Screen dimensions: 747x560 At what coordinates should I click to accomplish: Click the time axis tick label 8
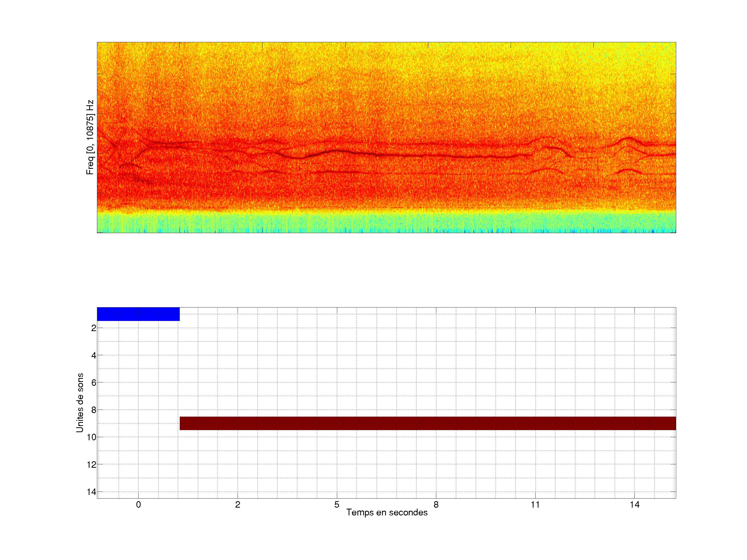click(436, 505)
